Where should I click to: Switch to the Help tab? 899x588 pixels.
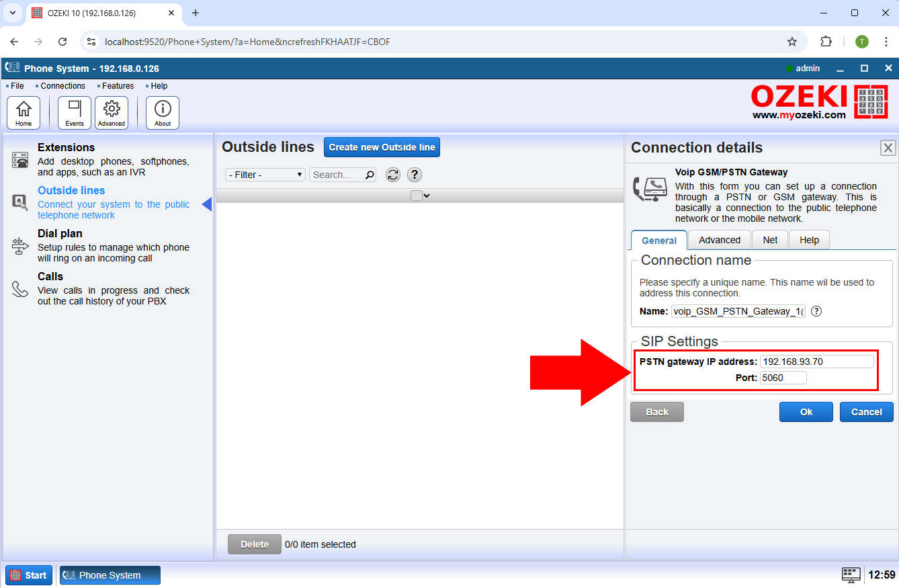810,240
